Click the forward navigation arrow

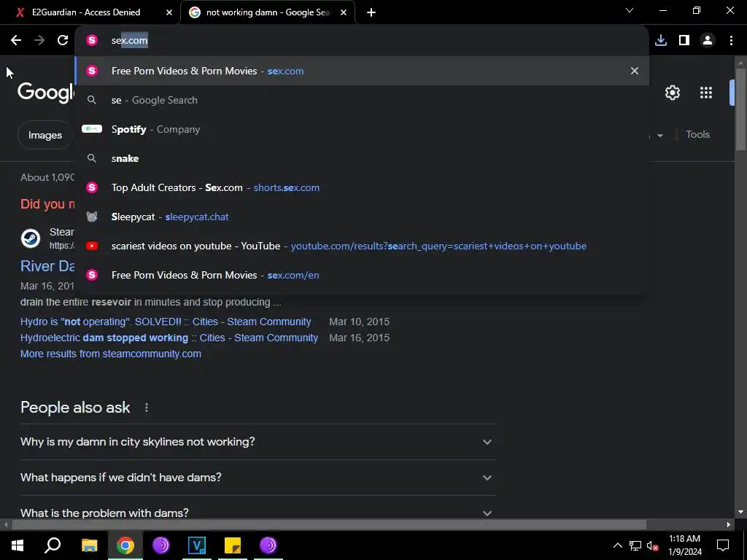pos(39,41)
